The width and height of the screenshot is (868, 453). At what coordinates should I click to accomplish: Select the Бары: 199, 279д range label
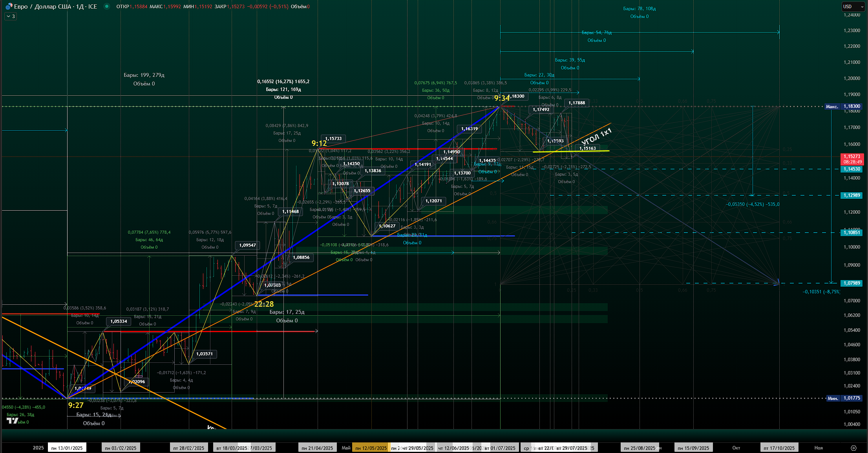[x=144, y=75]
